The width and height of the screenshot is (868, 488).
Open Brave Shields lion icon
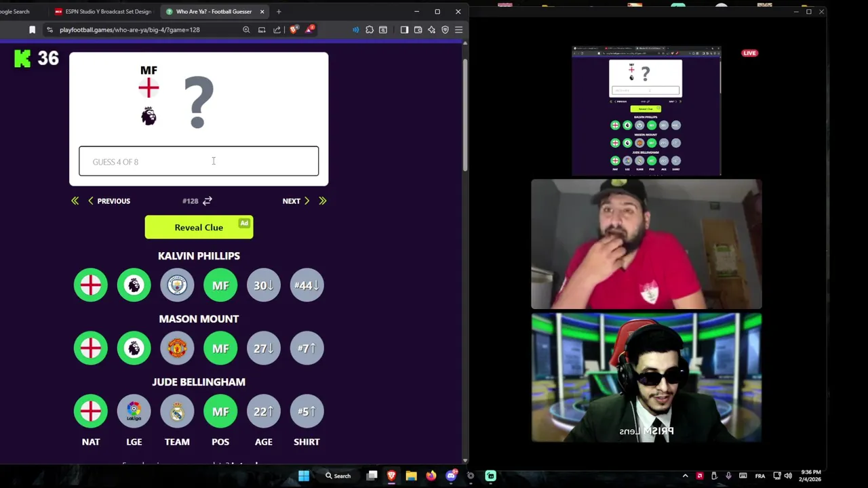point(294,30)
